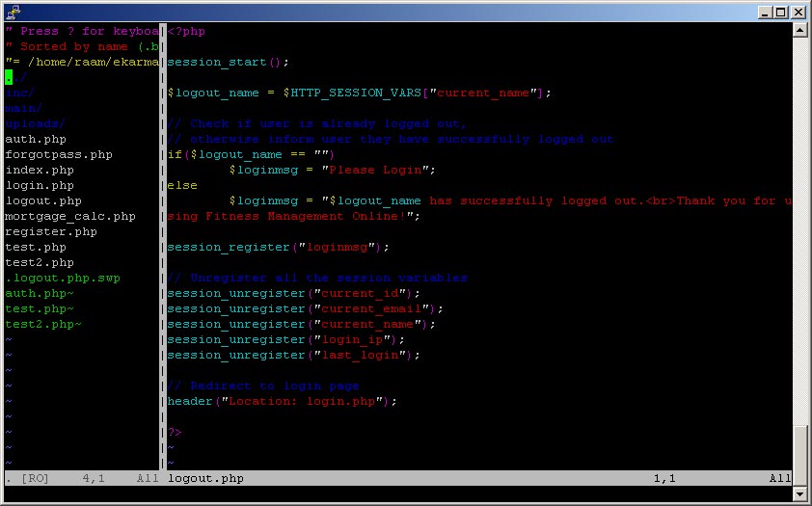Click the header Location login.php line
Screen dimensions: 812x506
tap(282, 401)
